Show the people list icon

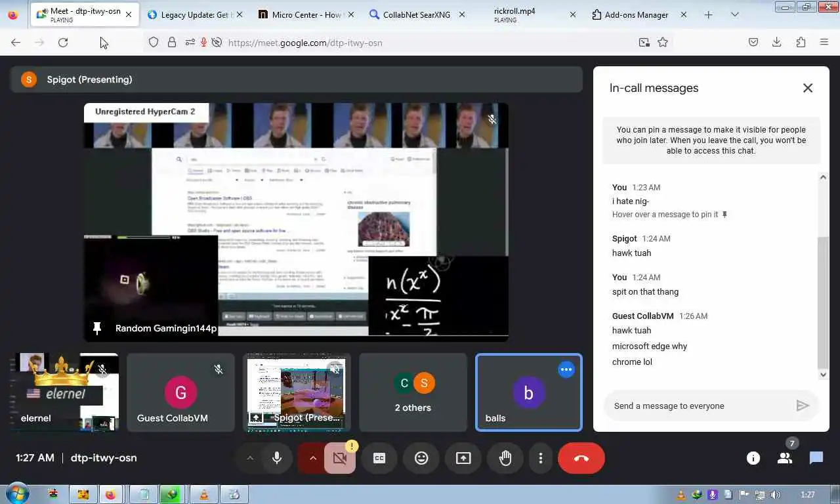click(x=785, y=458)
